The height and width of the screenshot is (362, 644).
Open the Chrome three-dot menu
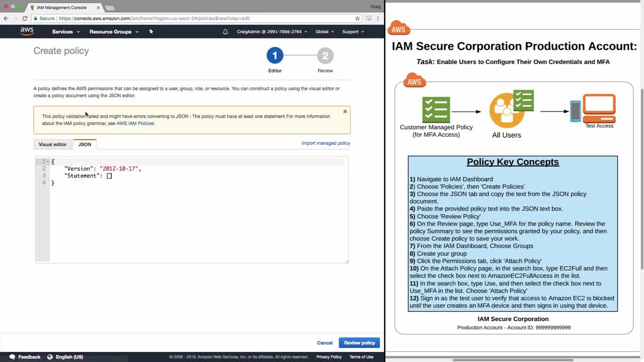point(378,18)
